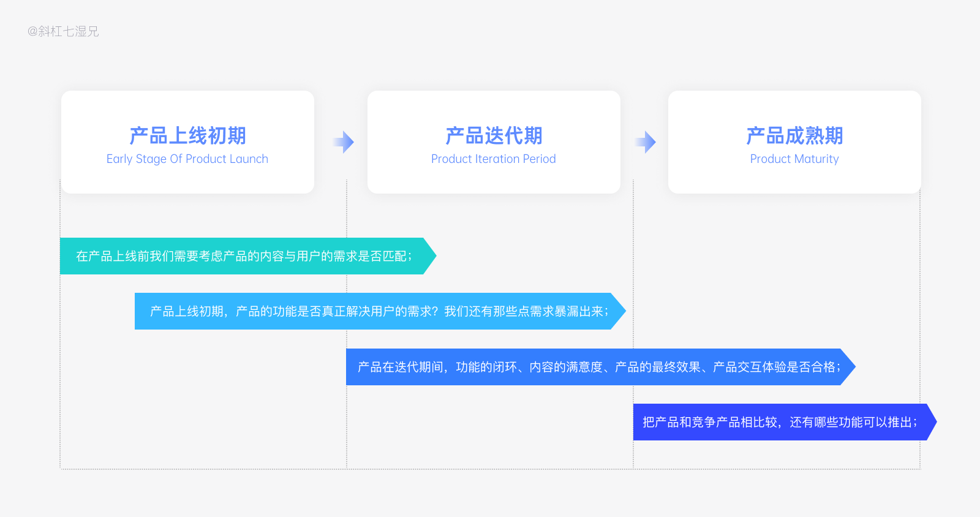Screen dimensions: 980x517
Task: Click the pointed tip of the dark blue banner
Action: click(932, 422)
